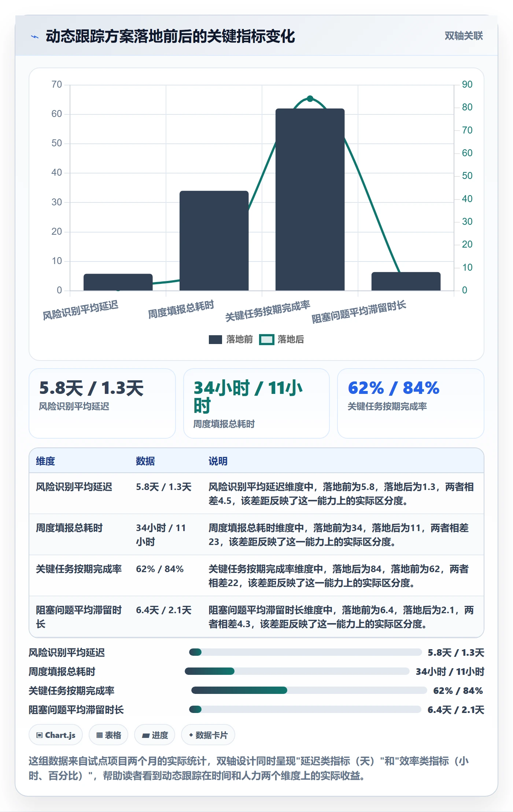513x812 pixels.
Task: Select the 周度填报总耗时 table row name
Action: [69, 528]
